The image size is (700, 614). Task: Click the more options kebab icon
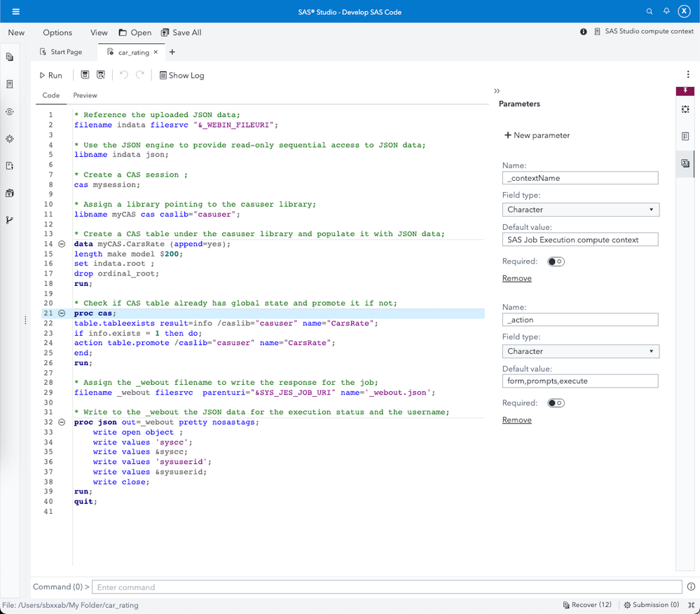pos(688,75)
